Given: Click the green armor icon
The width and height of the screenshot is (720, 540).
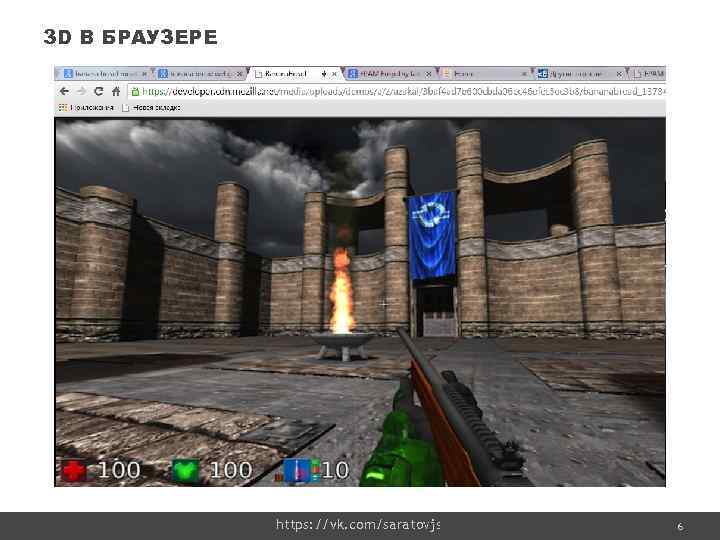Looking at the screenshot, I should (186, 471).
